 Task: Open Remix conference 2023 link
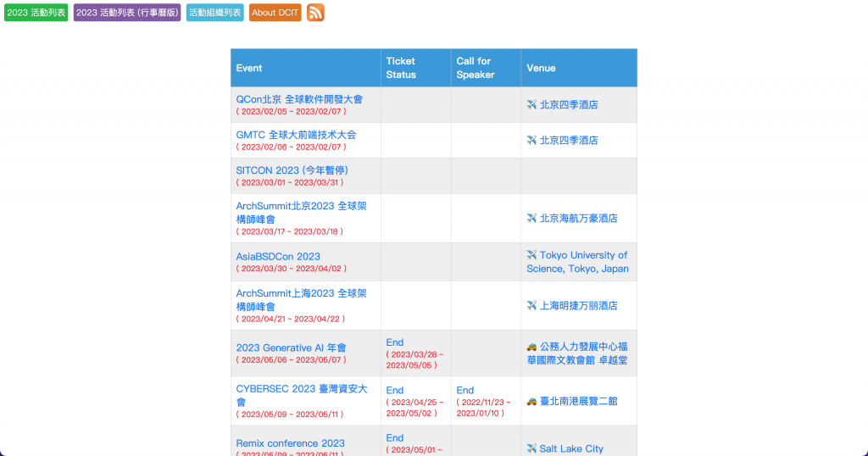tap(290, 443)
